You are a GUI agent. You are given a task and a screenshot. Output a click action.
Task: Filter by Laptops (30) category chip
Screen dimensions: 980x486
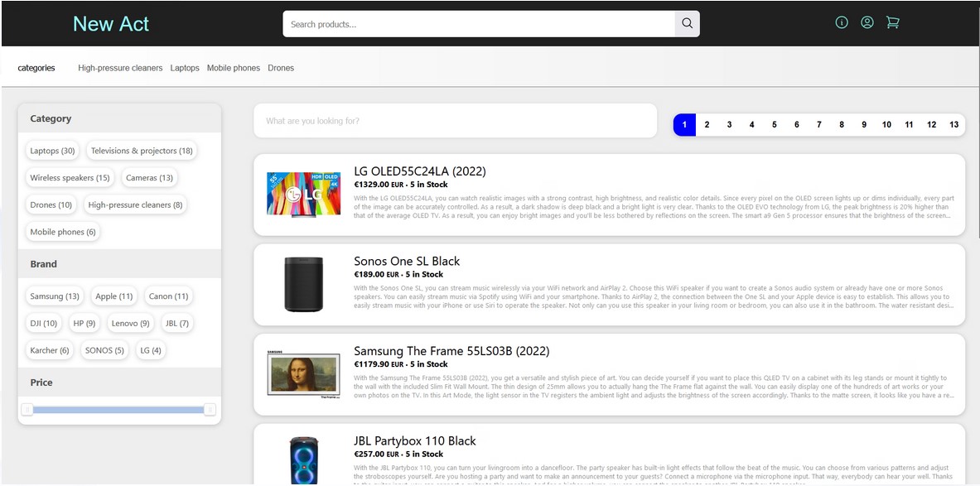[x=52, y=151]
